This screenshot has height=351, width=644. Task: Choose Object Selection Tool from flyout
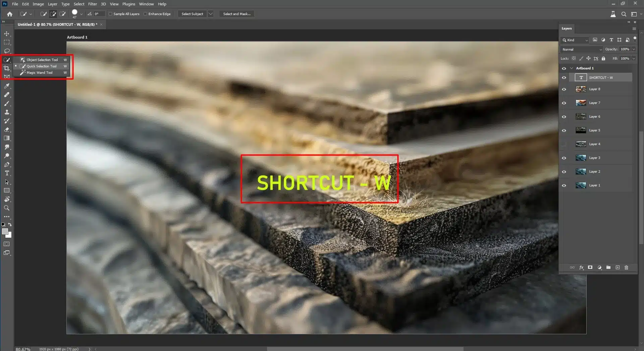(42, 60)
